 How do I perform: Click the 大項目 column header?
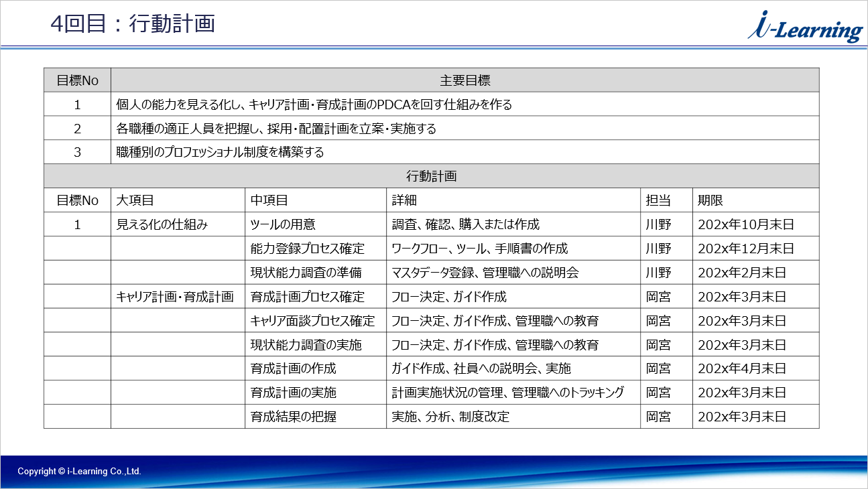pyautogui.click(x=135, y=200)
